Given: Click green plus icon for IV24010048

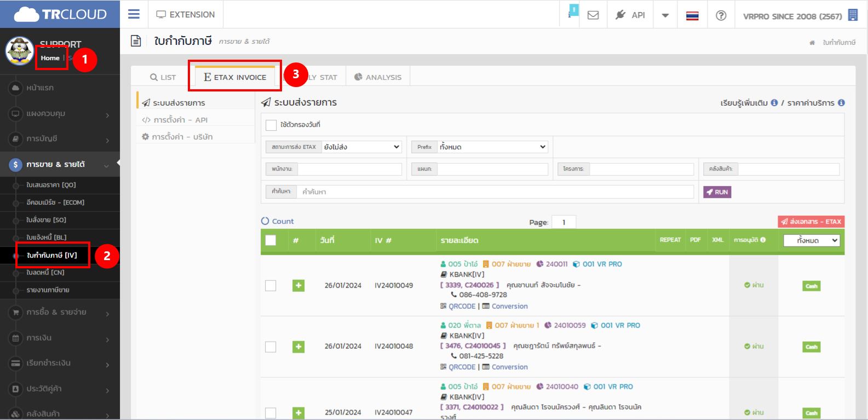Looking at the screenshot, I should point(298,347).
